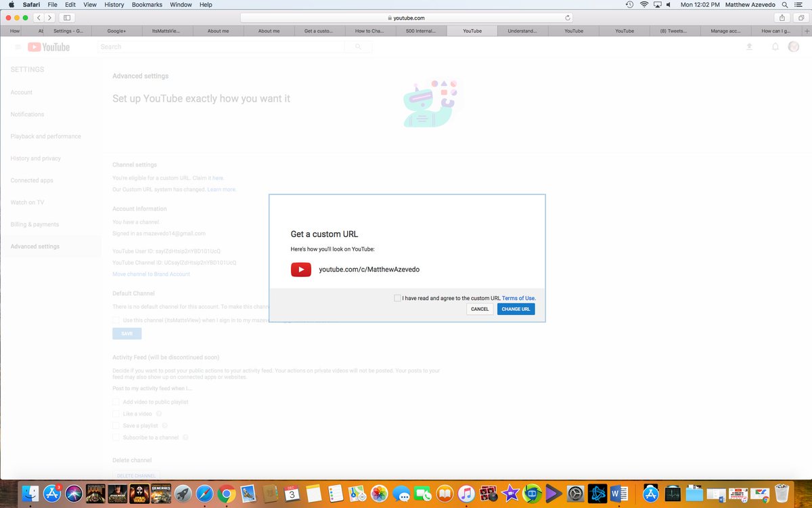
Task: Enable Subscribe to a channel checkbox
Action: 116,438
